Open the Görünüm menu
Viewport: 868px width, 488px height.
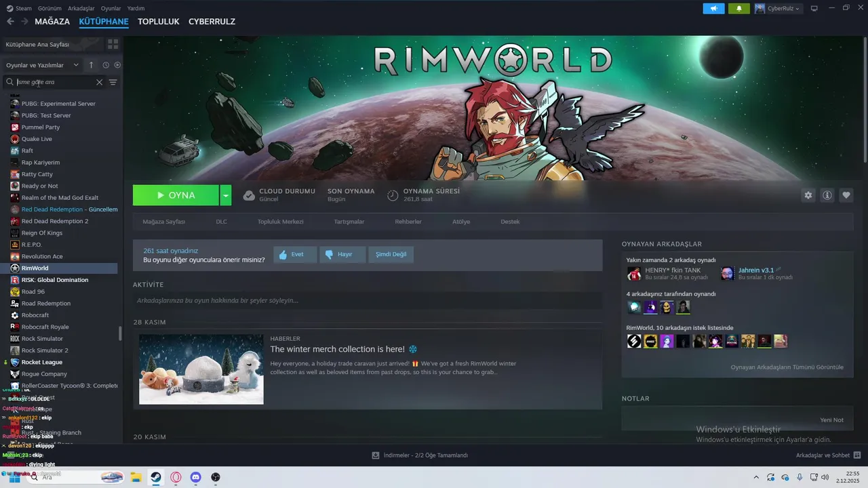pyautogui.click(x=50, y=8)
